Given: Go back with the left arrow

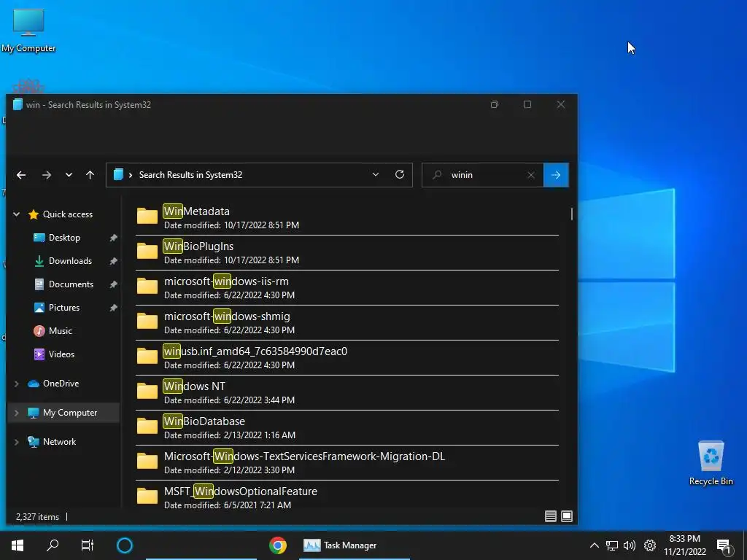Looking at the screenshot, I should coord(21,175).
